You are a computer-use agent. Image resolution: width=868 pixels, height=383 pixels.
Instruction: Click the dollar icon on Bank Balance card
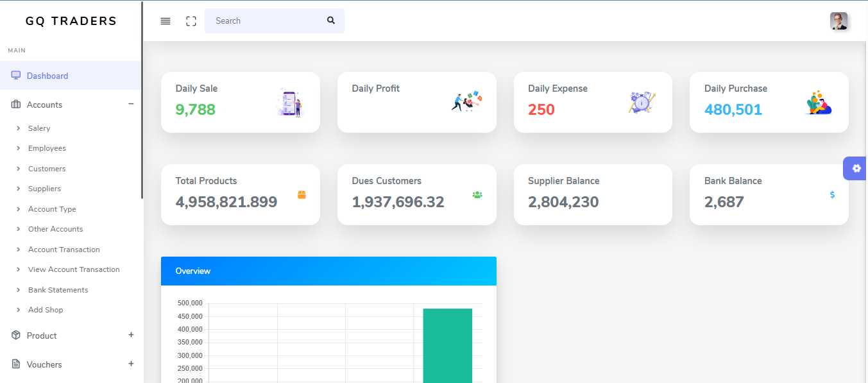tap(832, 194)
